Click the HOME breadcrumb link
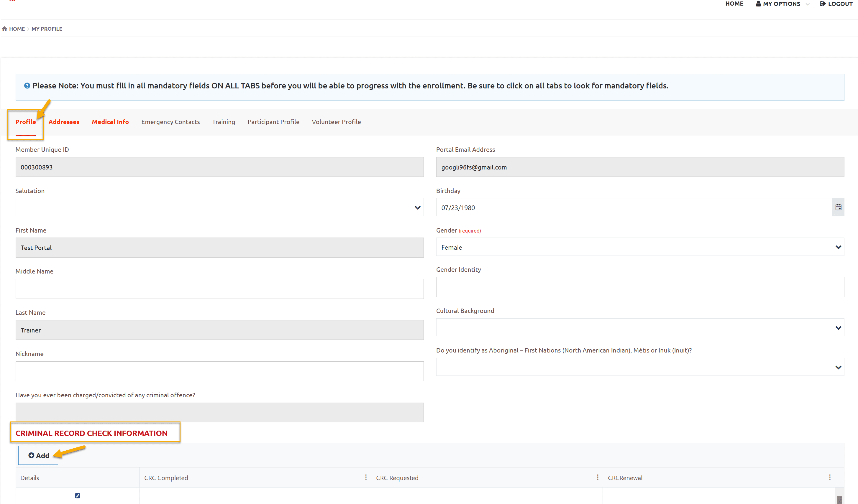The image size is (858, 504). click(x=17, y=29)
